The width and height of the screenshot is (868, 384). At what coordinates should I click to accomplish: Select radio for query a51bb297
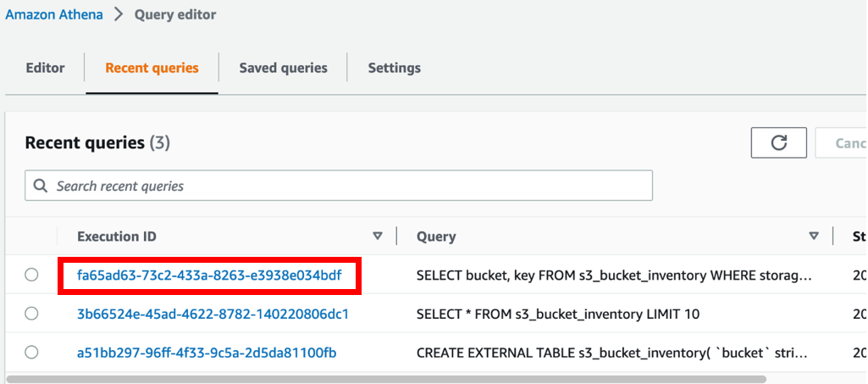click(31, 352)
